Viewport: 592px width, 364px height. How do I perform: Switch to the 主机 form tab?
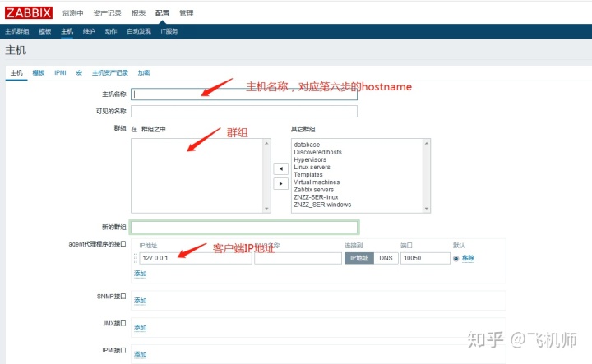(x=16, y=73)
